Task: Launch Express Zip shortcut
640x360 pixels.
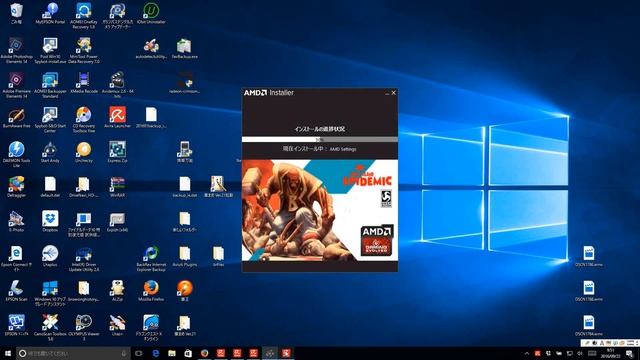Action: click(x=118, y=152)
